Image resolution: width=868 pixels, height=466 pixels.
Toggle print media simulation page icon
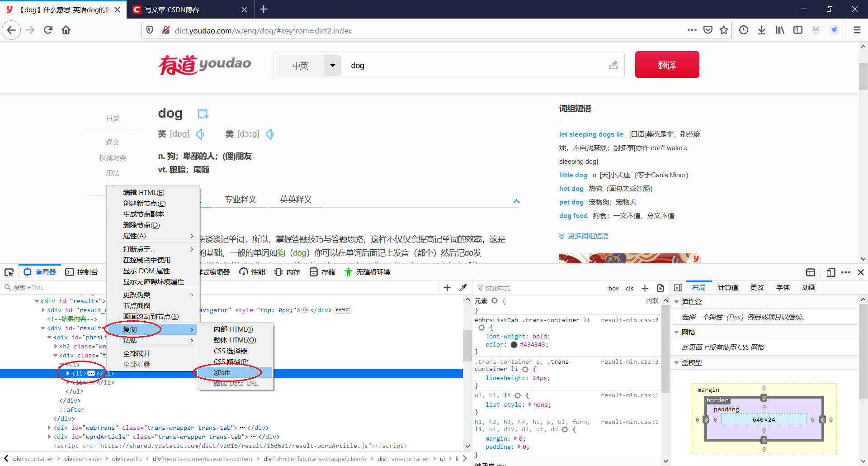click(x=660, y=288)
